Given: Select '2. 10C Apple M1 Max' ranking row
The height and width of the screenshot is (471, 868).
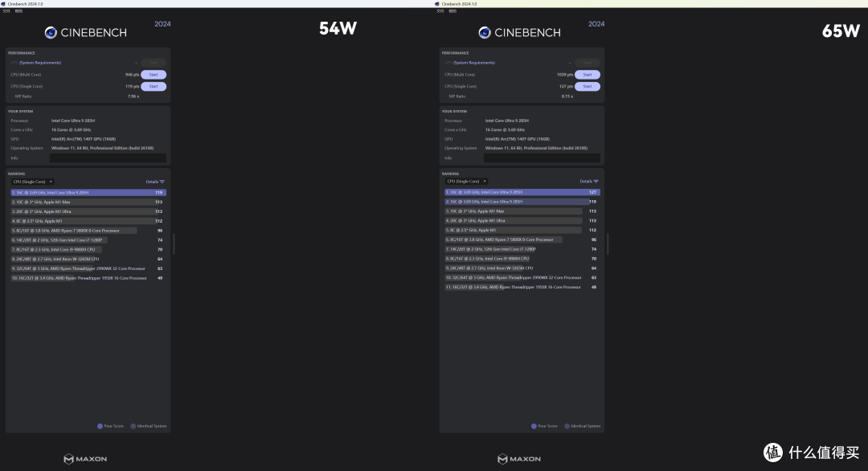Looking at the screenshot, I should (x=88, y=202).
